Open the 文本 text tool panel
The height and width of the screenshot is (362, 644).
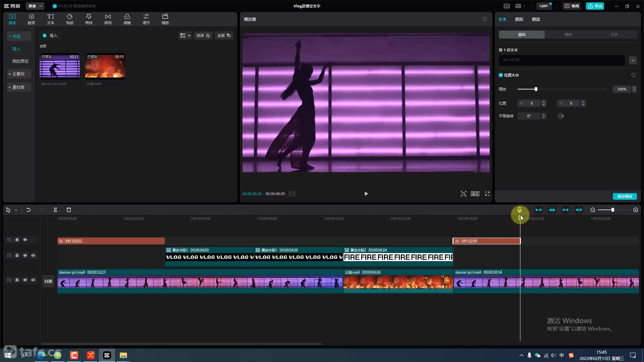pyautogui.click(x=50, y=19)
